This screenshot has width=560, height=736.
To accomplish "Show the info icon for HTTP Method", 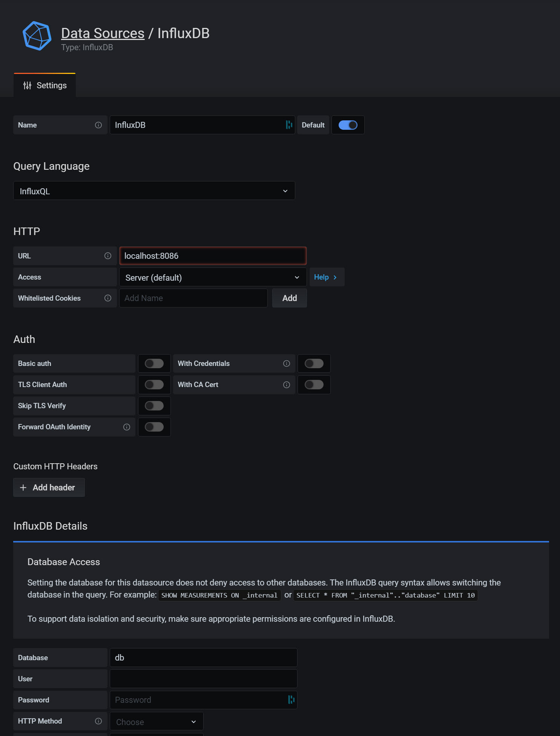I will [x=98, y=721].
